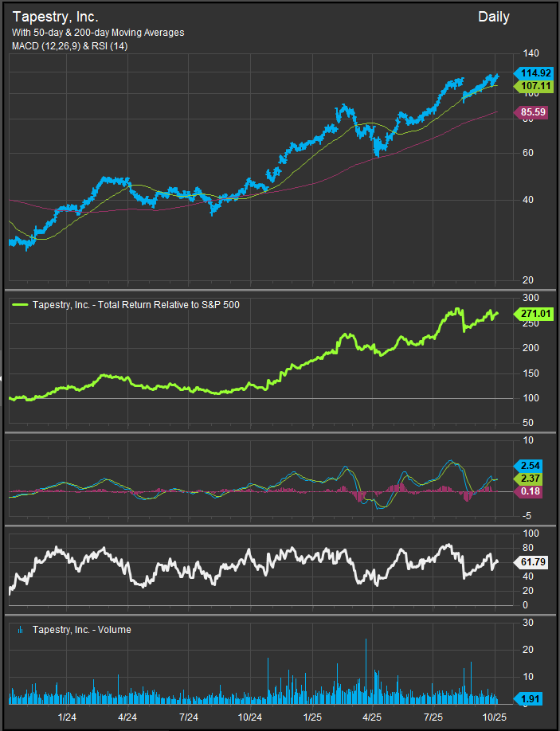Screen dimensions: 560x731
Task: Click the volume bar icon in legend
Action: (19, 630)
